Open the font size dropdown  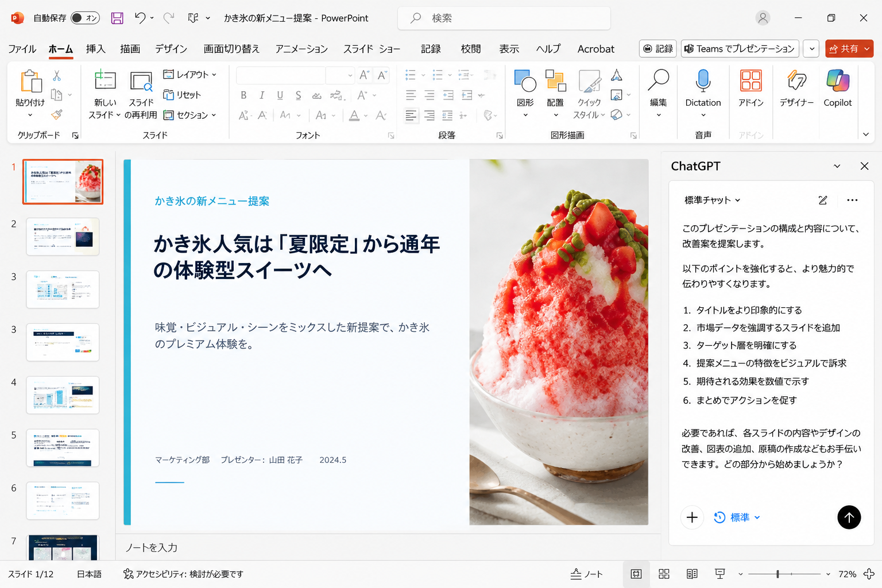click(x=350, y=75)
